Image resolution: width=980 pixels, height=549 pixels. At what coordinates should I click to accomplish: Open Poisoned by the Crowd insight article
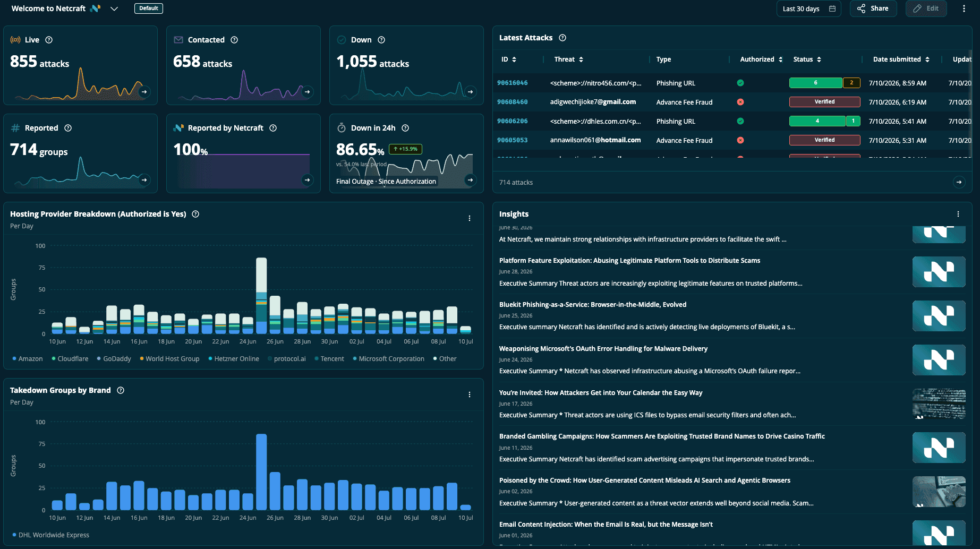[x=645, y=481]
